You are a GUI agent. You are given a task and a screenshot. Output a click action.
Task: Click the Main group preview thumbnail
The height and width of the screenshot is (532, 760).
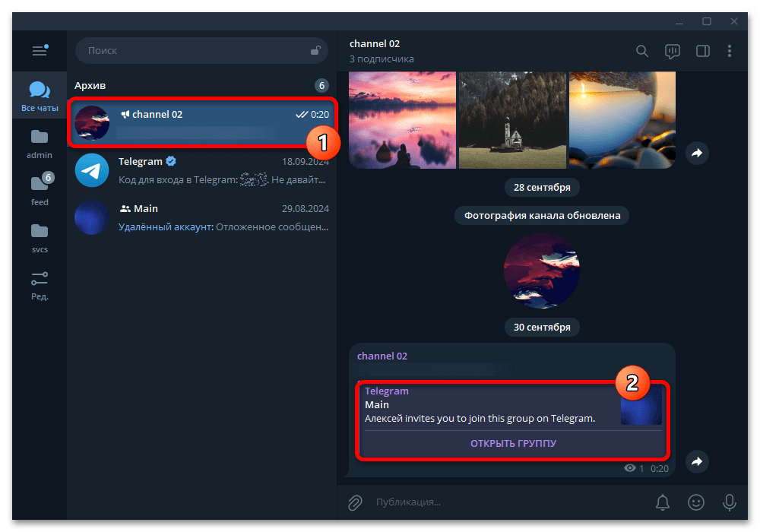coord(641,406)
